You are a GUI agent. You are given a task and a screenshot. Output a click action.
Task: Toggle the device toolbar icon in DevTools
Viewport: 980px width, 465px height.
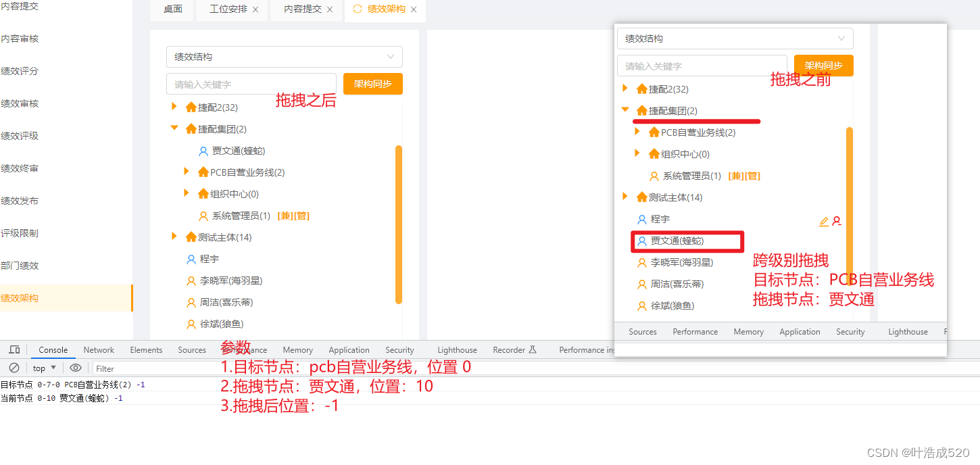pyautogui.click(x=14, y=349)
